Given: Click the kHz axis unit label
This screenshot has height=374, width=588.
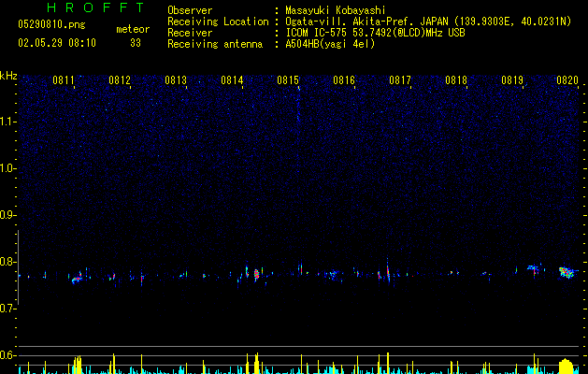Looking at the screenshot, I should [x=8, y=76].
